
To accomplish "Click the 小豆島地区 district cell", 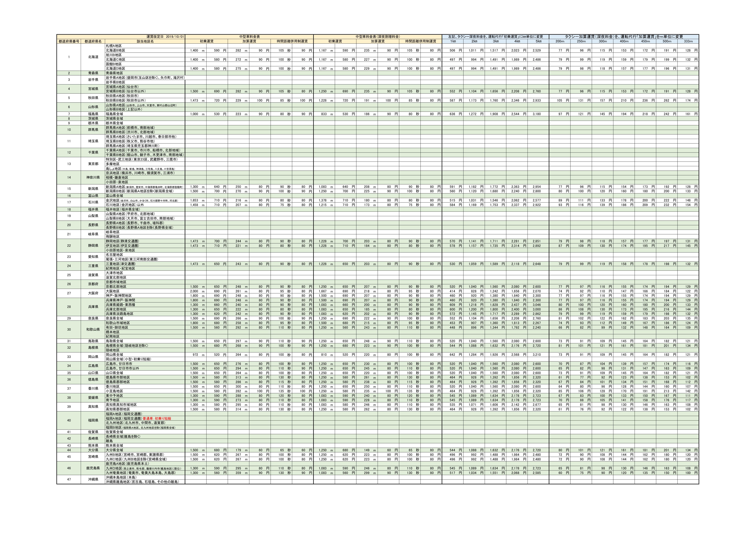I will click(x=114, y=391).
